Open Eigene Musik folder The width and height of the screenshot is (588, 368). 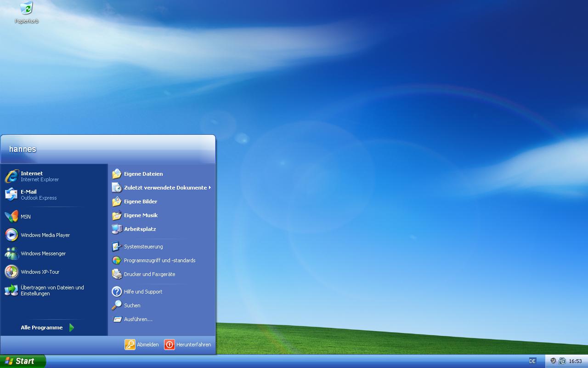[141, 215]
